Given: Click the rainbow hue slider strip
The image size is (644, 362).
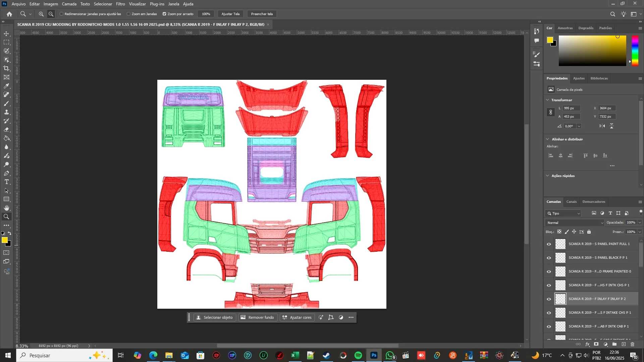Looking at the screenshot, I should [x=635, y=50].
